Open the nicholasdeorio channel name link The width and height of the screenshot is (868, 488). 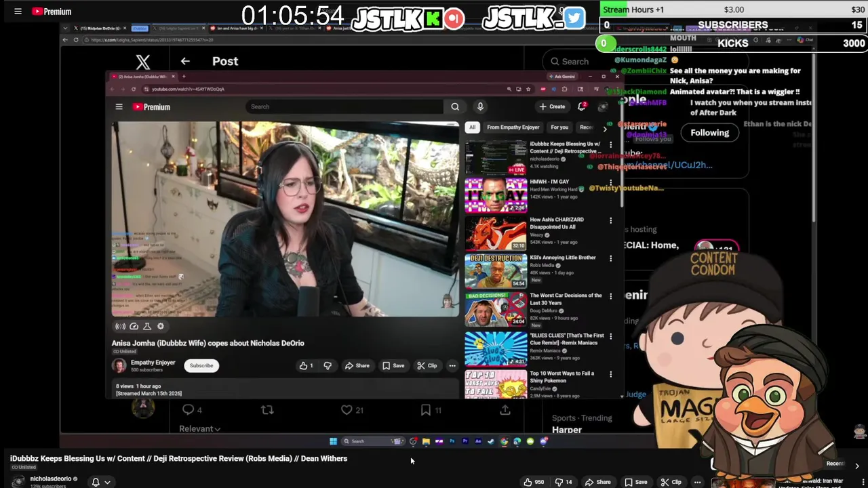pos(50,479)
